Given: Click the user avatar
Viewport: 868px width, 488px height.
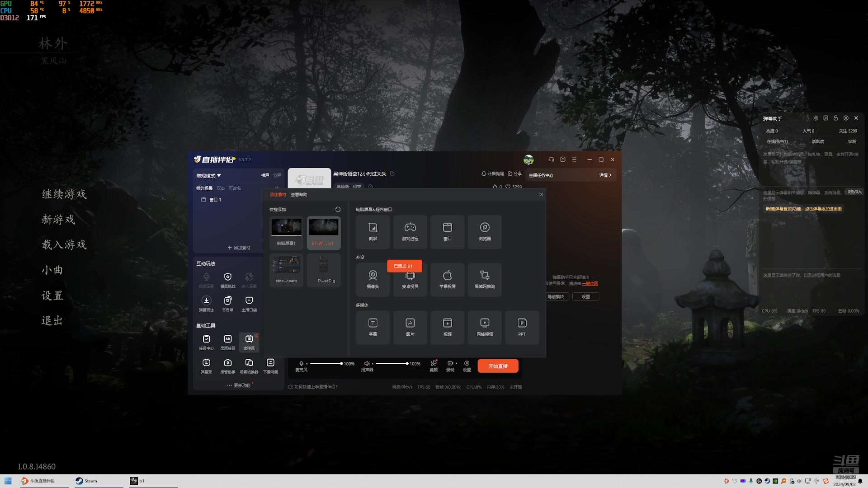Looking at the screenshot, I should 528,160.
